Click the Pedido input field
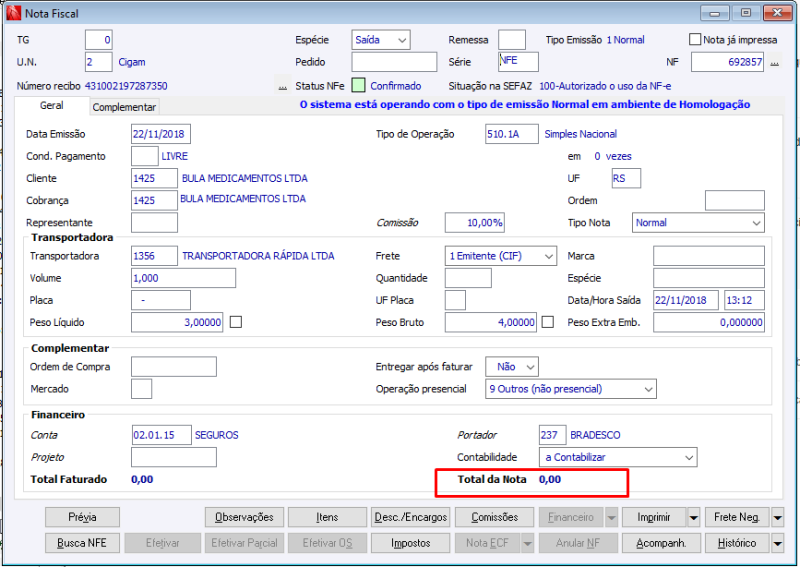800x567 pixels. coord(394,62)
